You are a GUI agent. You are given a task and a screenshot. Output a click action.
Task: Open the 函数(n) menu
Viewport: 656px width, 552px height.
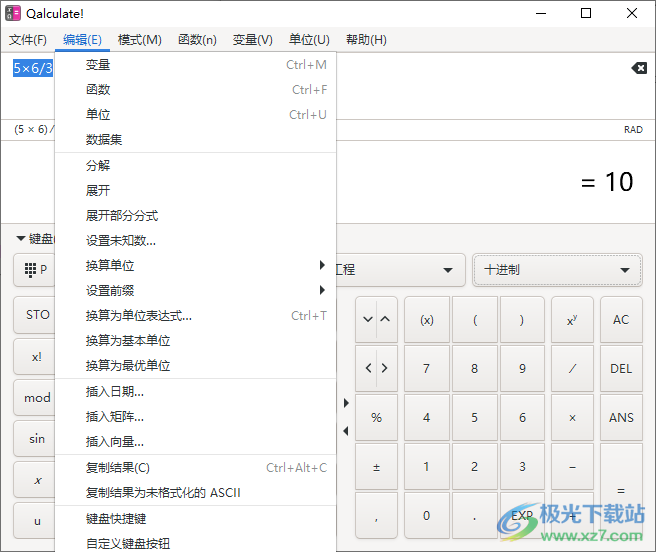pos(197,40)
